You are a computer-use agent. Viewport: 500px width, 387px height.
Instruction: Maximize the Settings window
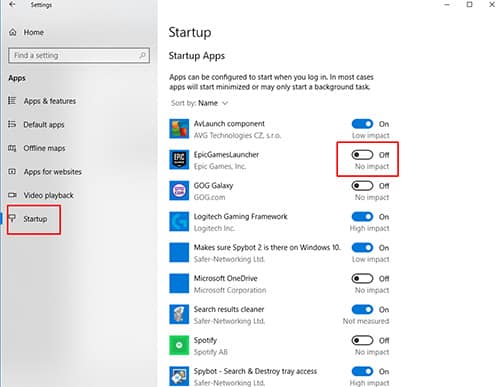469,4
